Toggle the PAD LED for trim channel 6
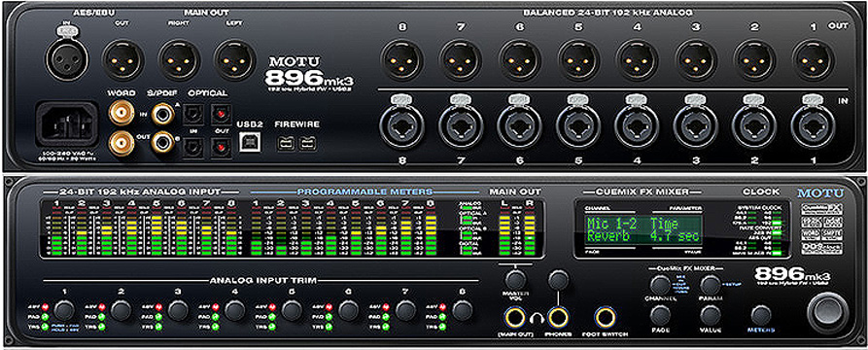Viewport: 868px width, 350px height. (330, 317)
